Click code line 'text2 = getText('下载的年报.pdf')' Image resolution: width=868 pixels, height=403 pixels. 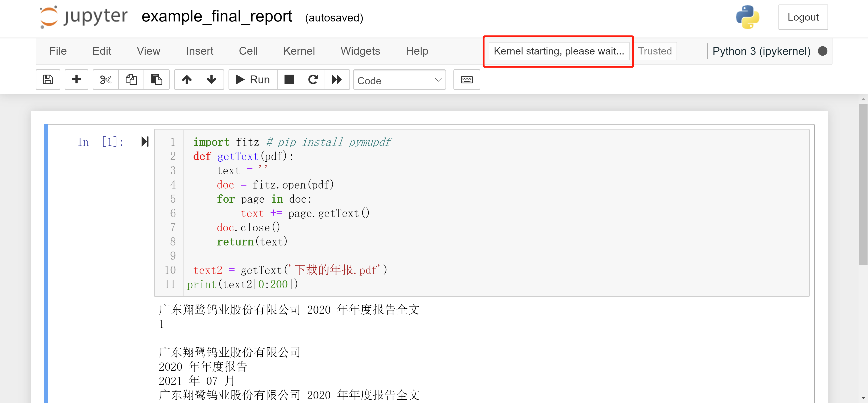pyautogui.click(x=290, y=270)
